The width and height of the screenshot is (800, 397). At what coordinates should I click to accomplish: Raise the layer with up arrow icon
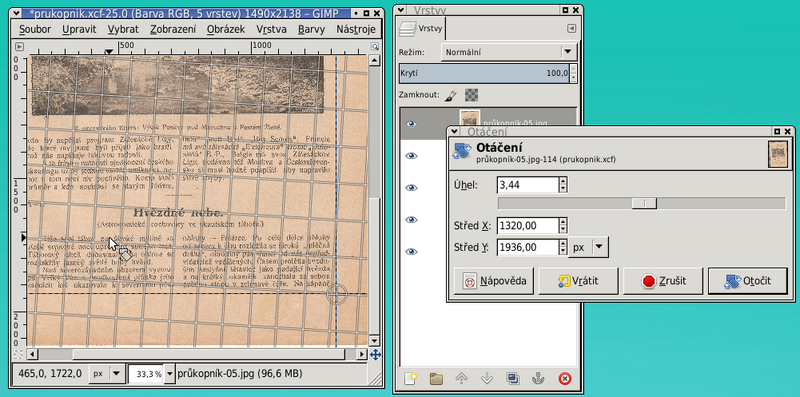(461, 379)
